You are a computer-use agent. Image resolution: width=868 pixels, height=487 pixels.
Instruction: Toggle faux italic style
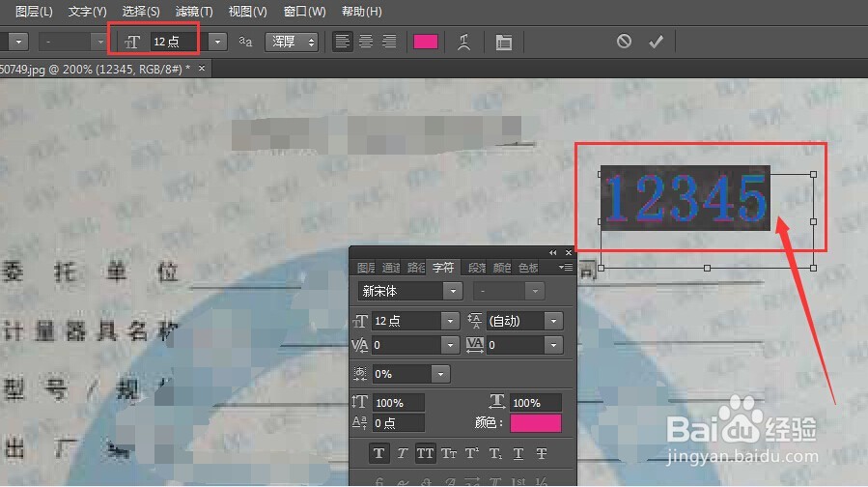click(402, 453)
